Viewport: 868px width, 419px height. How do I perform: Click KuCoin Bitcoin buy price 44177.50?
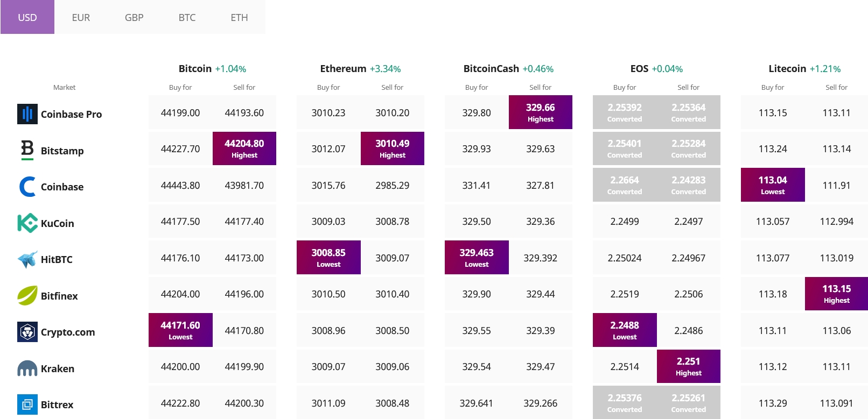tap(180, 222)
